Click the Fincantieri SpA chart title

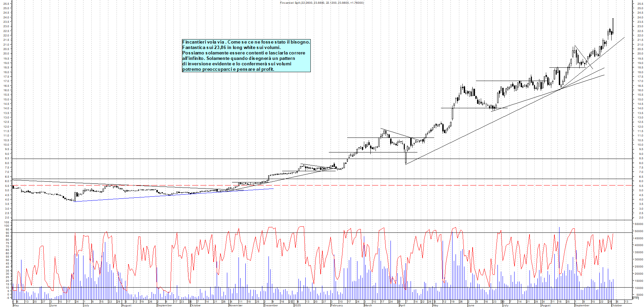coord(322,3)
